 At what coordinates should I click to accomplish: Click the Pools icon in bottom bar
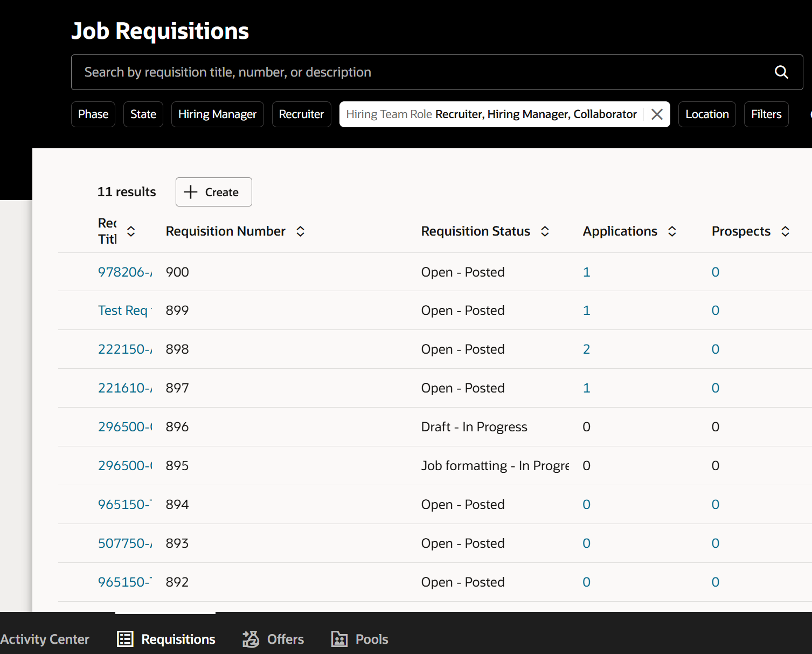click(339, 639)
